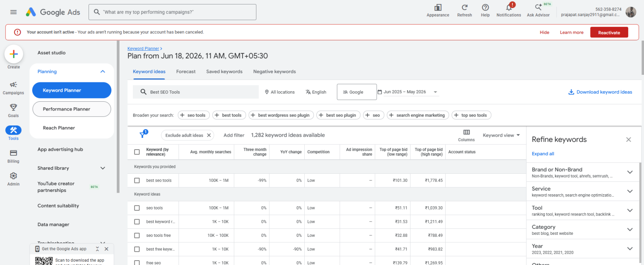Expand the Shared library section
The image size is (644, 265).
click(x=103, y=168)
